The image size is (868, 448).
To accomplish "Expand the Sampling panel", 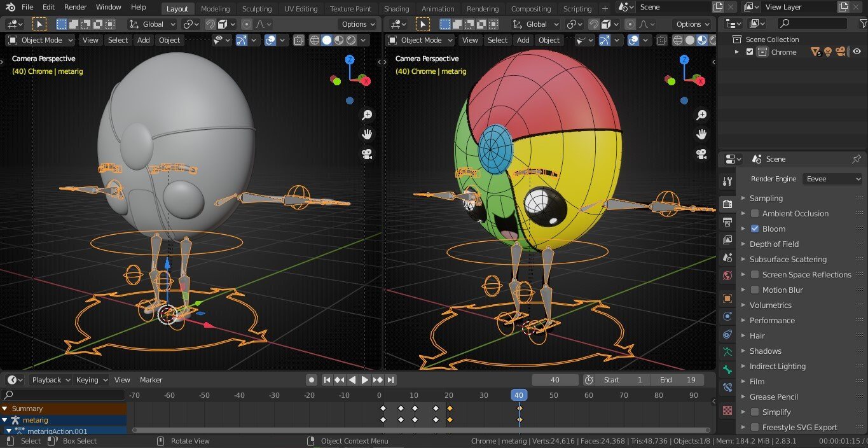I will [x=766, y=199].
